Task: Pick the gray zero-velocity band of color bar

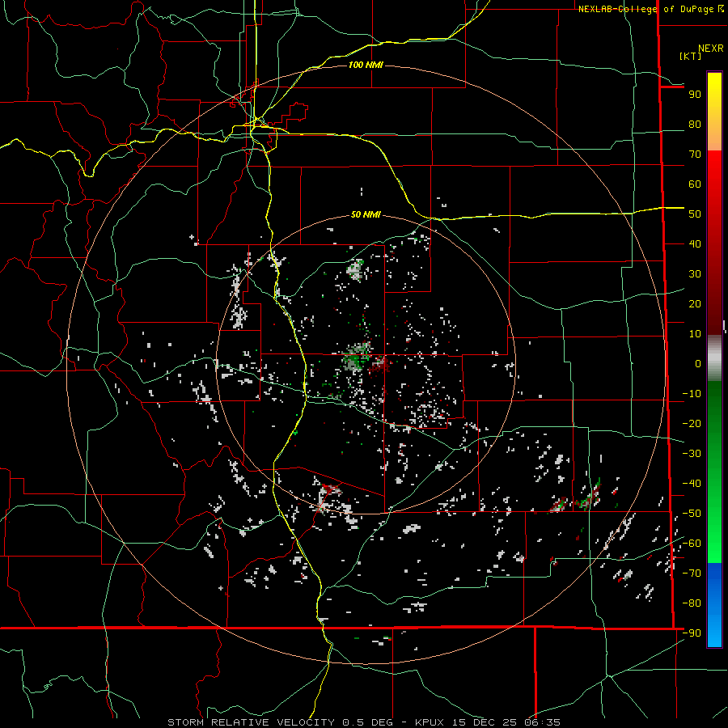Action: (x=714, y=358)
